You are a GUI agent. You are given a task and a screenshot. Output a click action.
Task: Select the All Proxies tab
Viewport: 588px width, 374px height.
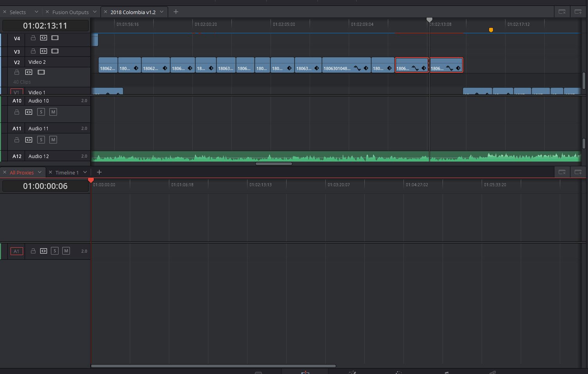pyautogui.click(x=22, y=173)
